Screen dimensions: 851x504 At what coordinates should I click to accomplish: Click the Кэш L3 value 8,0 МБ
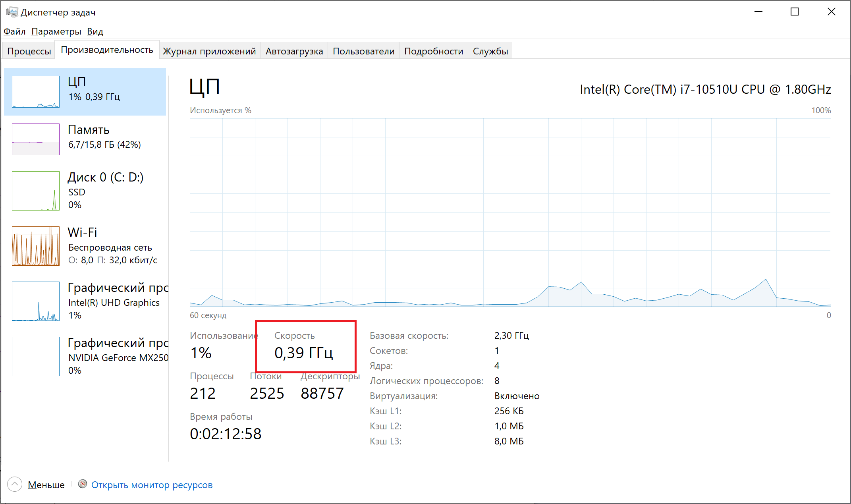point(509,441)
